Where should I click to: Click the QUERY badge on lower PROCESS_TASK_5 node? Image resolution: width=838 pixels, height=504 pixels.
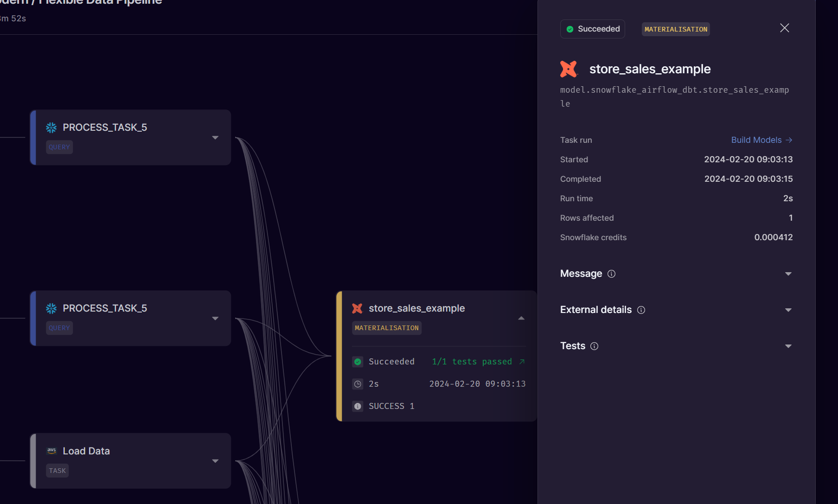(x=59, y=328)
